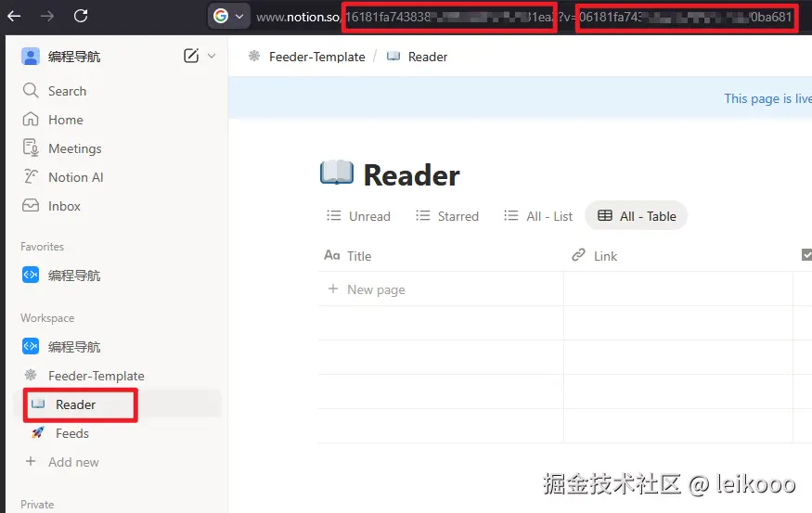Click the Feeder-Template snowflake icon in sidebar
Viewport: 812px width, 513px height.
click(31, 375)
